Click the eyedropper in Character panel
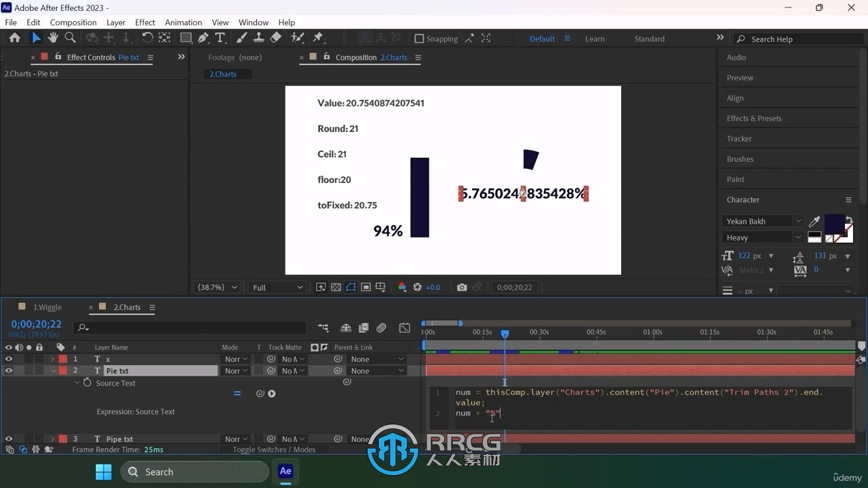Image resolution: width=868 pixels, height=488 pixels. click(x=814, y=222)
